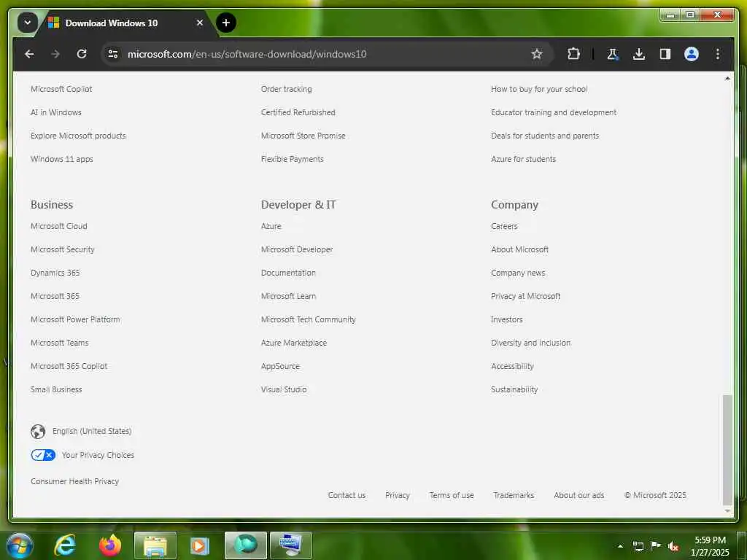Open the Microsoft Copilot link

(x=61, y=89)
